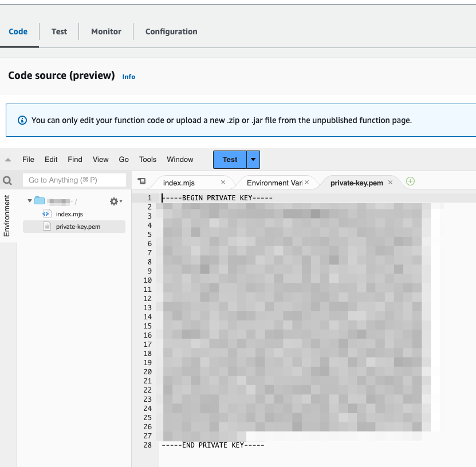Toggle the Environment side panel tab

[7, 216]
